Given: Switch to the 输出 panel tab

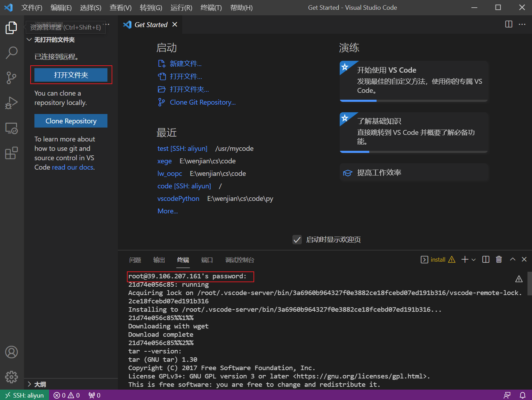Looking at the screenshot, I should point(159,260).
